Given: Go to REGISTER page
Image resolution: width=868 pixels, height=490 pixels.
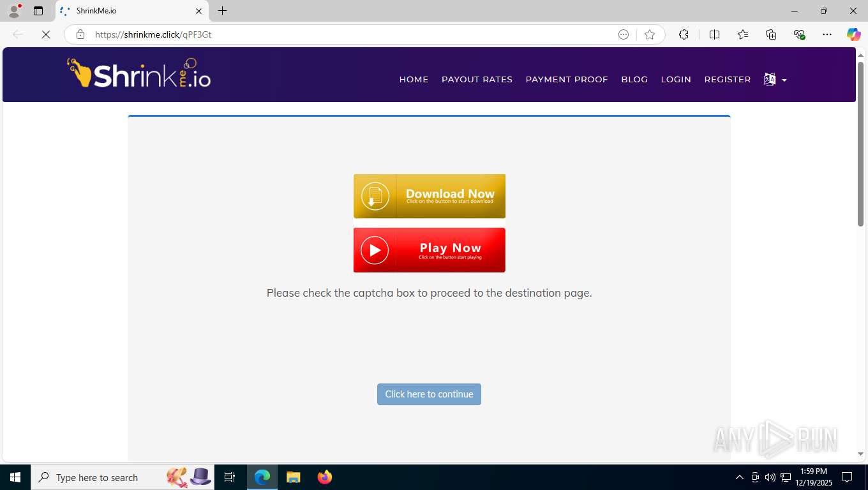Looking at the screenshot, I should (x=728, y=79).
